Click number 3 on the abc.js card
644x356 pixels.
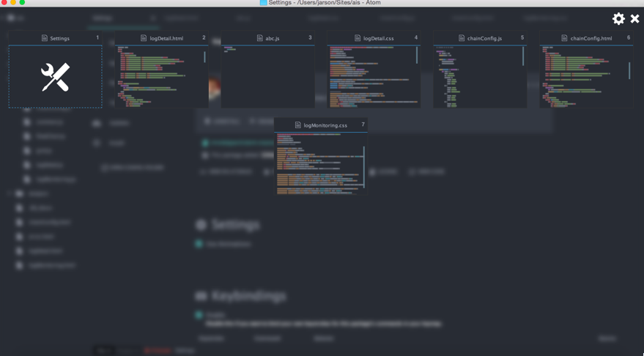click(x=310, y=37)
